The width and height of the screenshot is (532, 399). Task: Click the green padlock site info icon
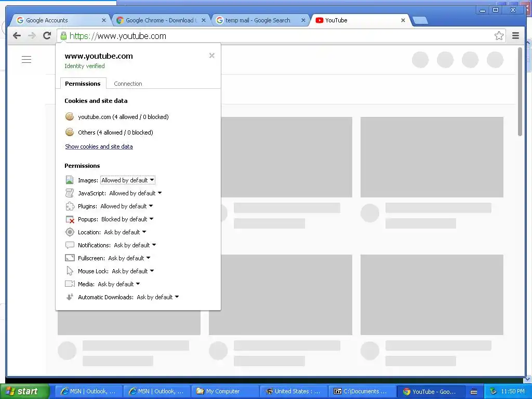click(x=63, y=36)
